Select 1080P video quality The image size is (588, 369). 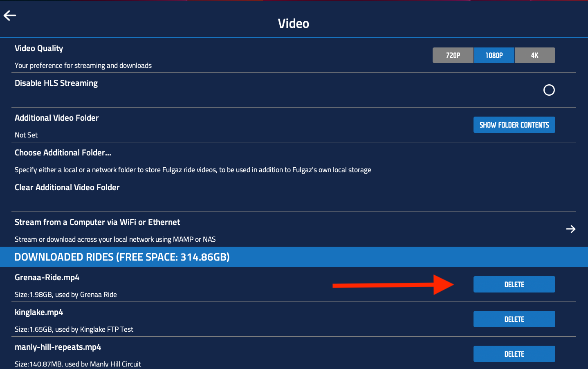pyautogui.click(x=494, y=55)
